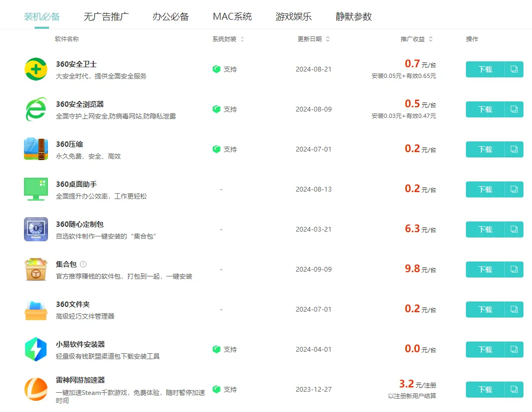Copy the link for 360随心定制包
532x412 pixels.
[x=514, y=229]
